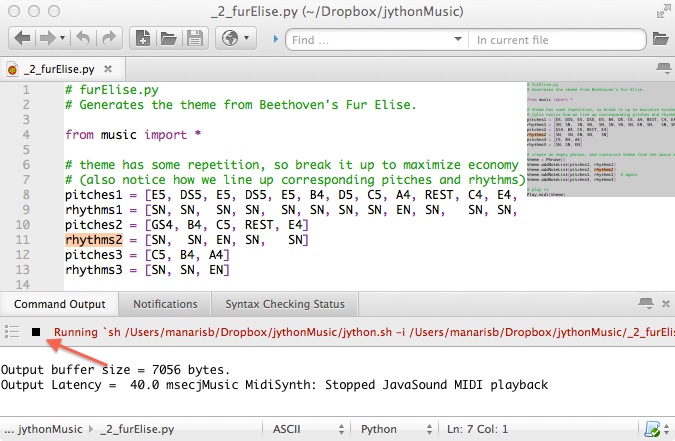Click the Redo toolbar icon
This screenshot has height=441, width=675.
point(106,40)
